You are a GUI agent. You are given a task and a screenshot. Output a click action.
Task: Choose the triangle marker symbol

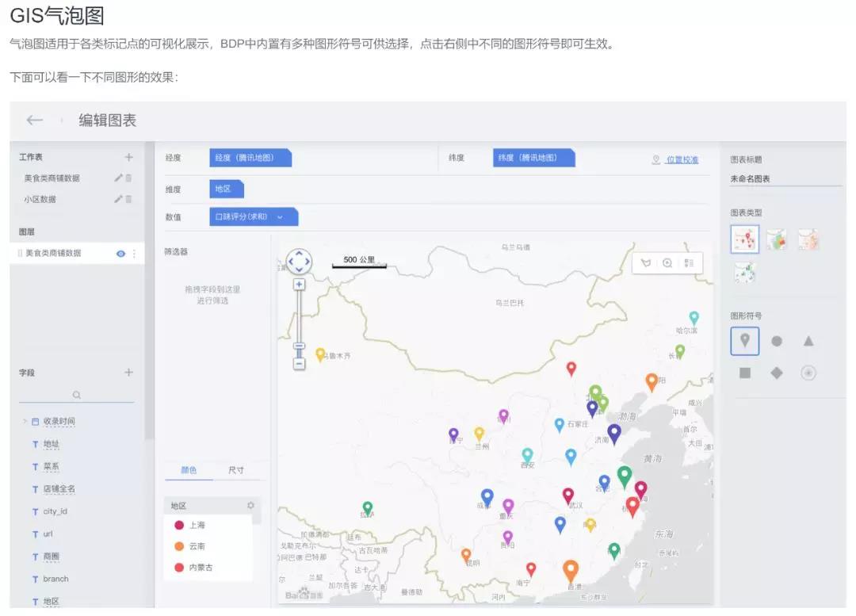pyautogui.click(x=808, y=342)
